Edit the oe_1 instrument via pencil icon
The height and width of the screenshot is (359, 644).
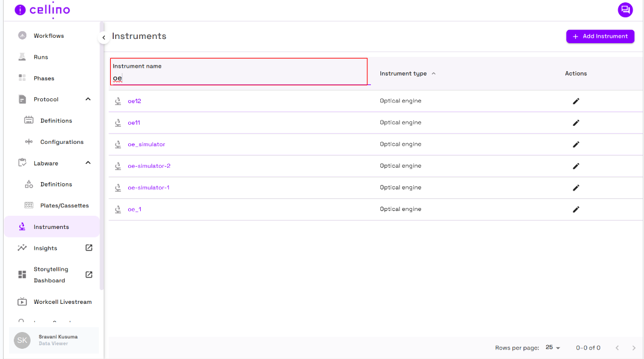coord(576,209)
